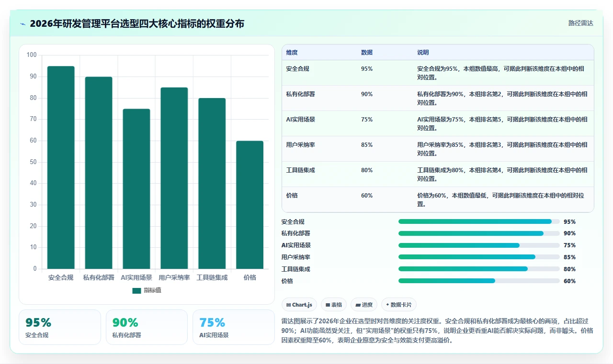
Task: Click the 私有化部署 x-axis label
Action: pyautogui.click(x=99, y=277)
